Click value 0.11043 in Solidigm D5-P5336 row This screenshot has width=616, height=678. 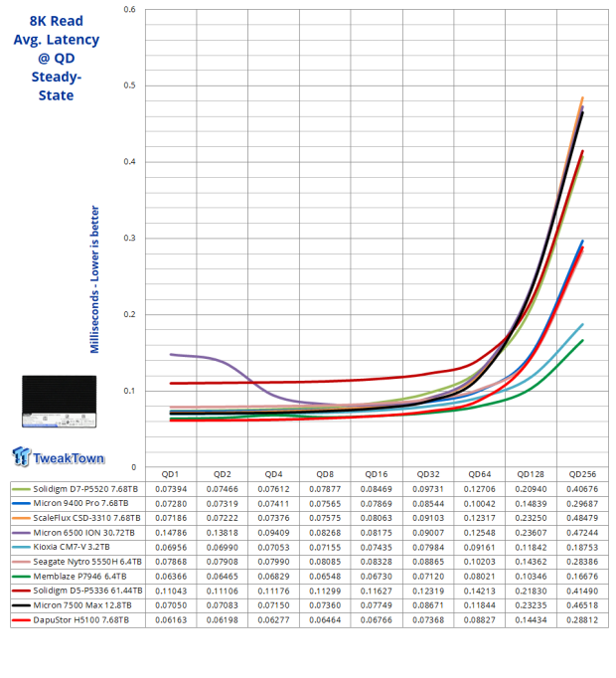(x=171, y=592)
